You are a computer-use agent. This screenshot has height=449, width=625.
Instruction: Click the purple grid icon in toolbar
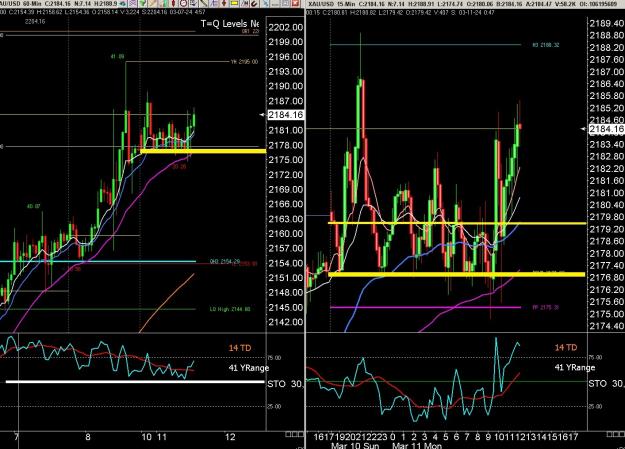point(133,4)
